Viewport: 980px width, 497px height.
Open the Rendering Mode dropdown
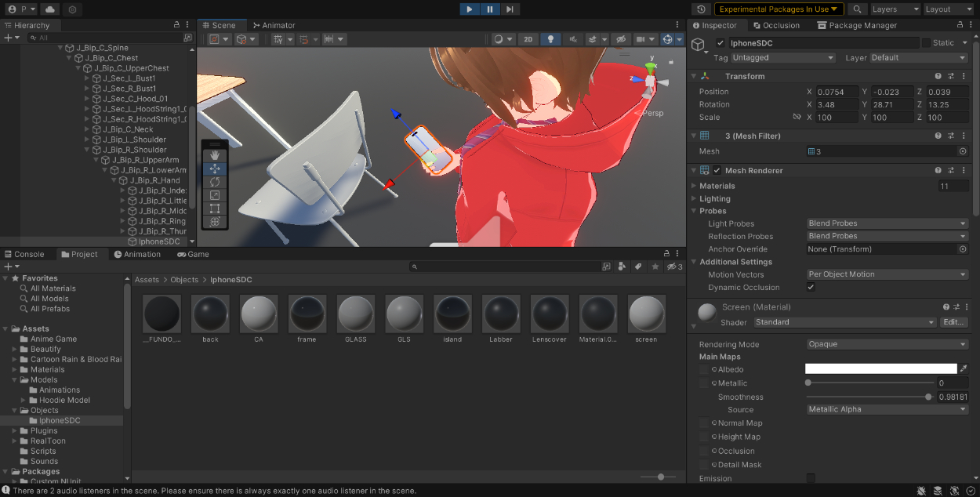click(887, 344)
